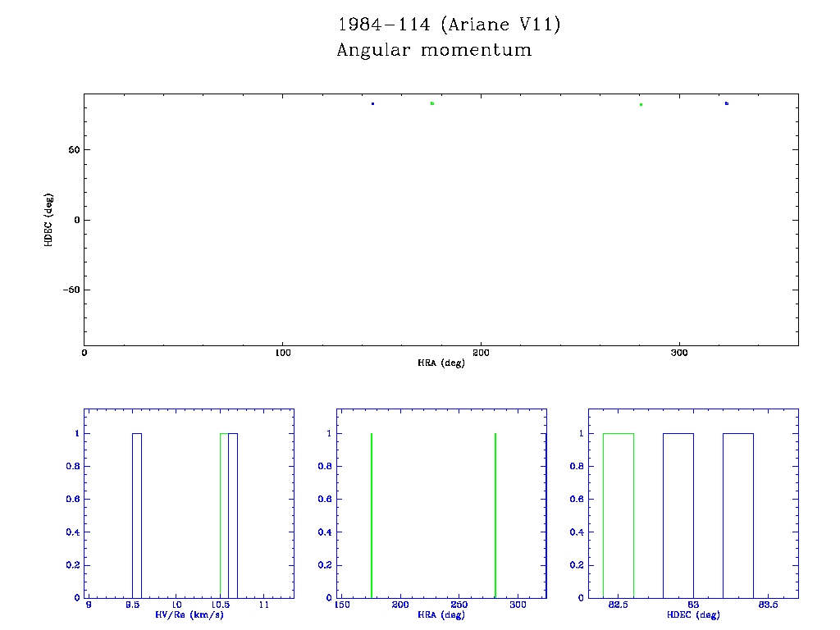The height and width of the screenshot is (630, 840).
Task: Click the HRA (deg) axis label under top plot
Action: (441, 363)
